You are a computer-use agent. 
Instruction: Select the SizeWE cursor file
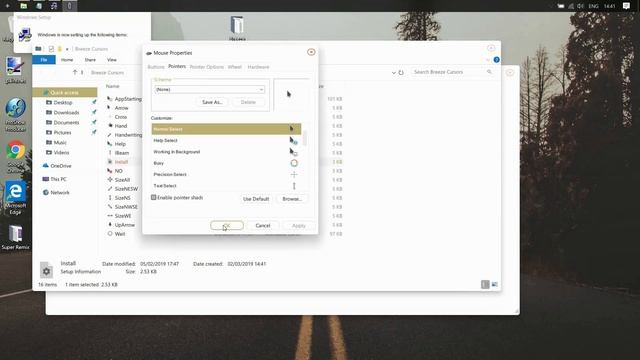[x=123, y=216]
